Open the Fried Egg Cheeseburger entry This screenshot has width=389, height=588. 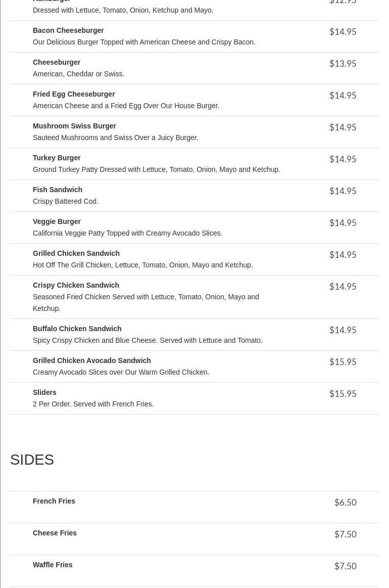[74, 94]
